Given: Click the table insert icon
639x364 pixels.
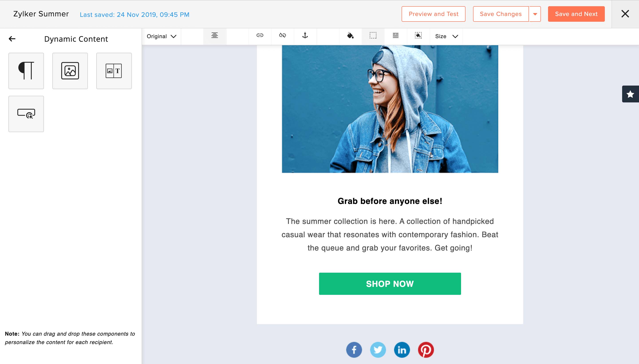Looking at the screenshot, I should (x=395, y=35).
